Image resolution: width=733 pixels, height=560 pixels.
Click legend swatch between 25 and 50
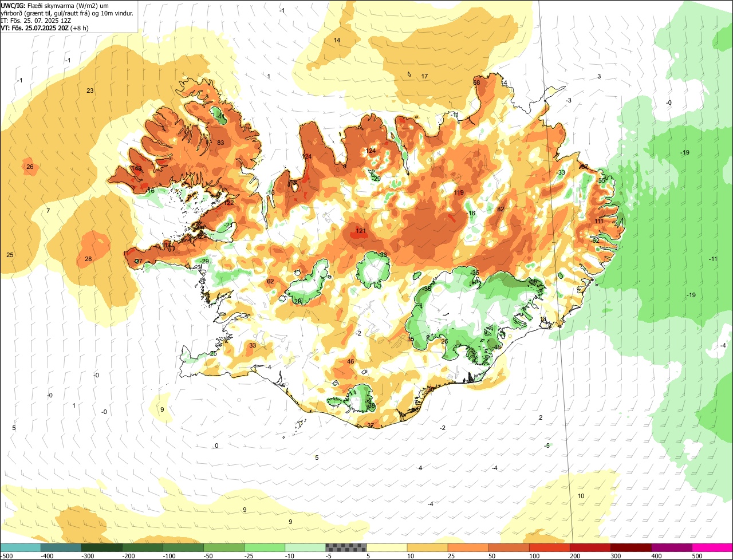468,547
